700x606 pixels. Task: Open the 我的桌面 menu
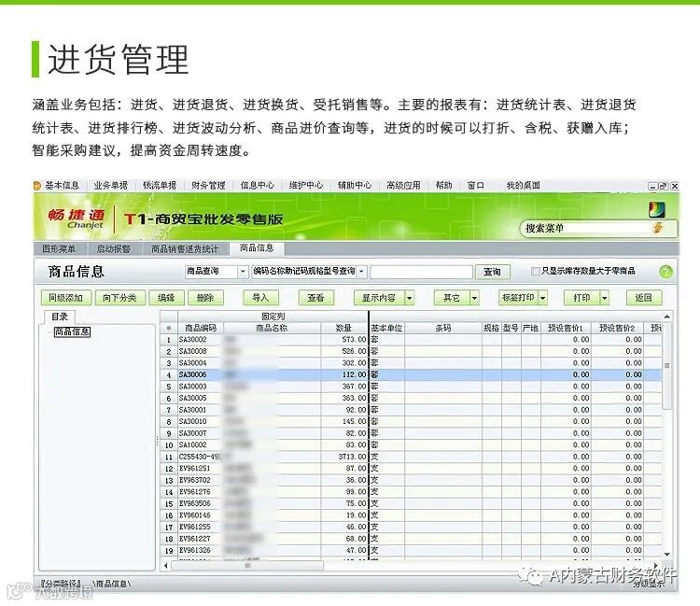(523, 185)
